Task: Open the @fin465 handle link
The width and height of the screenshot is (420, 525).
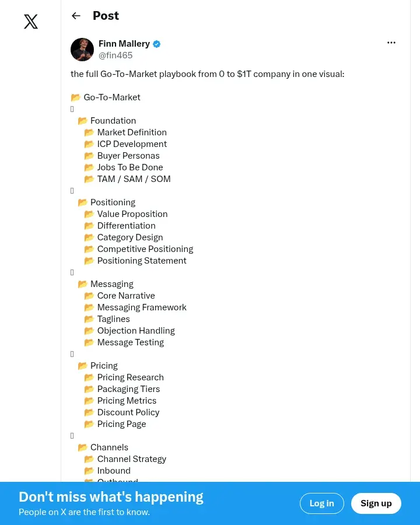Action: coord(116,55)
